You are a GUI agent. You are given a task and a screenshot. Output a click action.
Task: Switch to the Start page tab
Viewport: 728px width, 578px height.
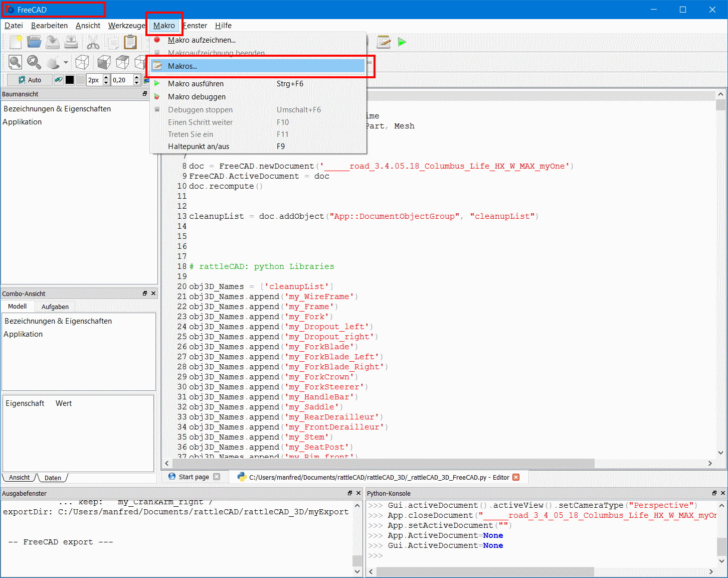[194, 477]
